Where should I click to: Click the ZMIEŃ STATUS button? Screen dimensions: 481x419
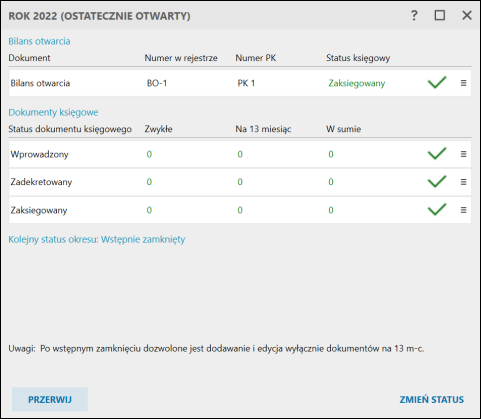coord(432,400)
